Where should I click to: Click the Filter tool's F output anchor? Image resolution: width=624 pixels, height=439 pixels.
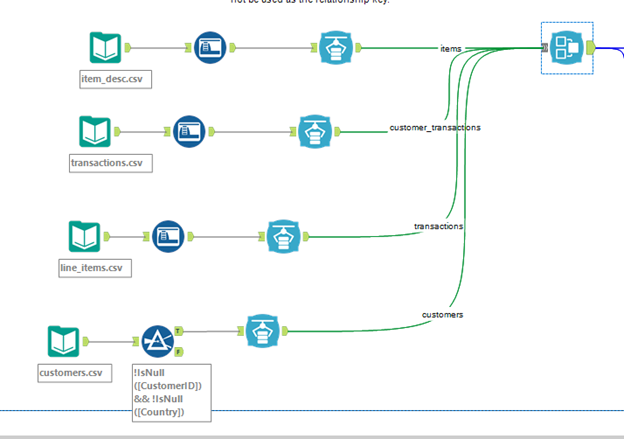coord(179,352)
